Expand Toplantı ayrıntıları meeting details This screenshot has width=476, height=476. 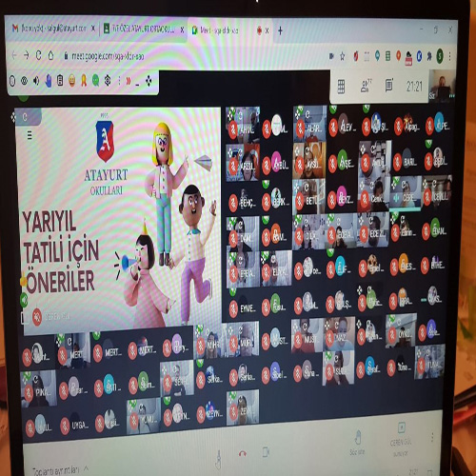click(x=60, y=469)
